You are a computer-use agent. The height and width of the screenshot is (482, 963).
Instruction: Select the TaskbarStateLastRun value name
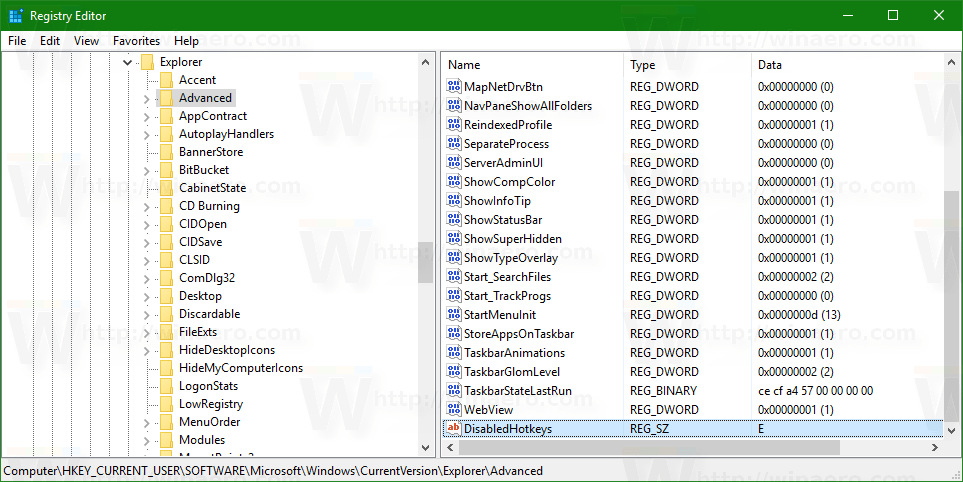click(518, 391)
